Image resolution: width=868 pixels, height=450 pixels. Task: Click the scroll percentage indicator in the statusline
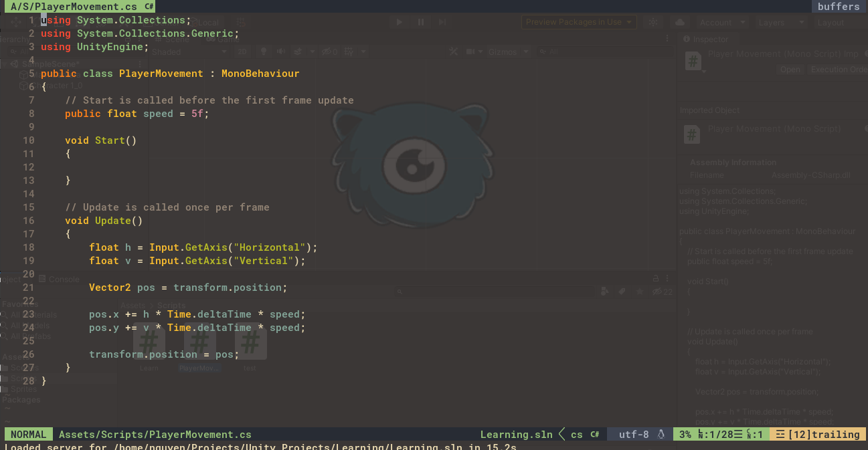tap(684, 434)
